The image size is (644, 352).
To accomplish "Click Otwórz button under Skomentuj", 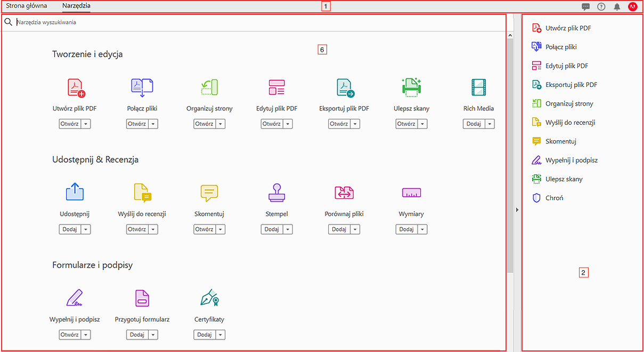I will click(x=203, y=229).
